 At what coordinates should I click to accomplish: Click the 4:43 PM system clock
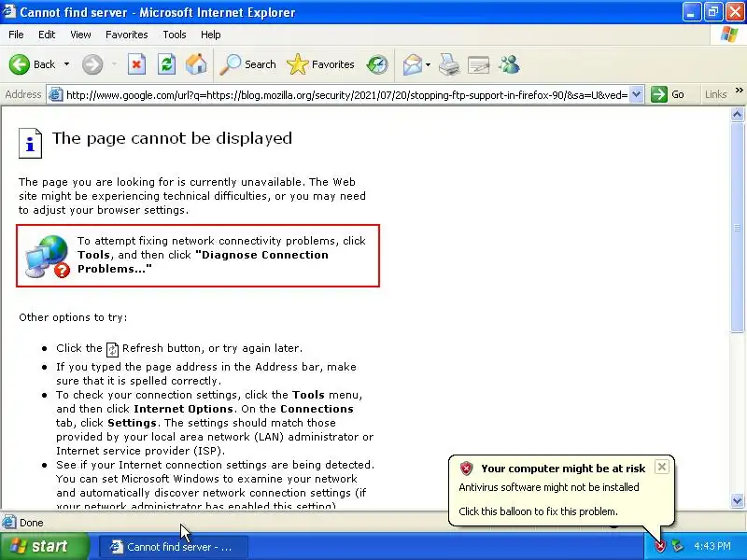pyautogui.click(x=712, y=546)
